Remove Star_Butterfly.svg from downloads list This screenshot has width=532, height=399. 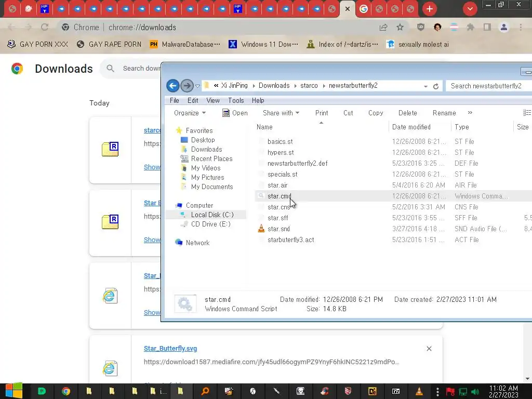pos(429,349)
